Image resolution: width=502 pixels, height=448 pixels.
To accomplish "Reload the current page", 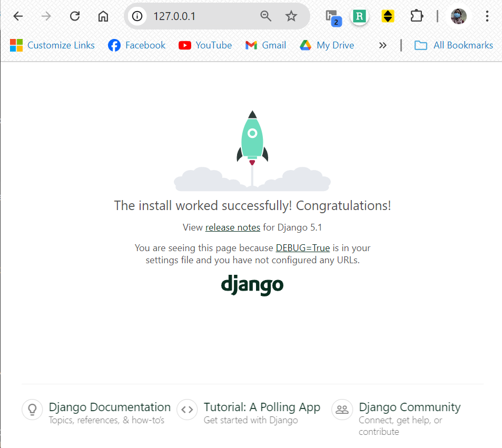I will [x=75, y=16].
